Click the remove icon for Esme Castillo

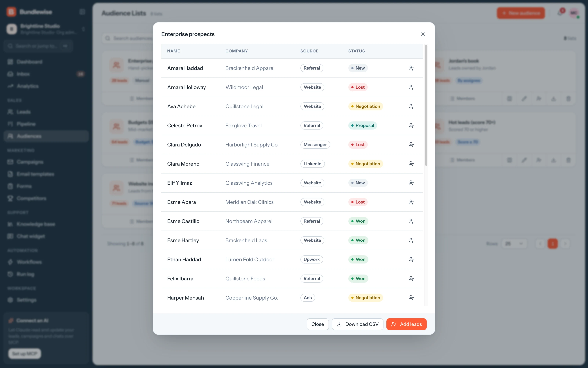[411, 221]
